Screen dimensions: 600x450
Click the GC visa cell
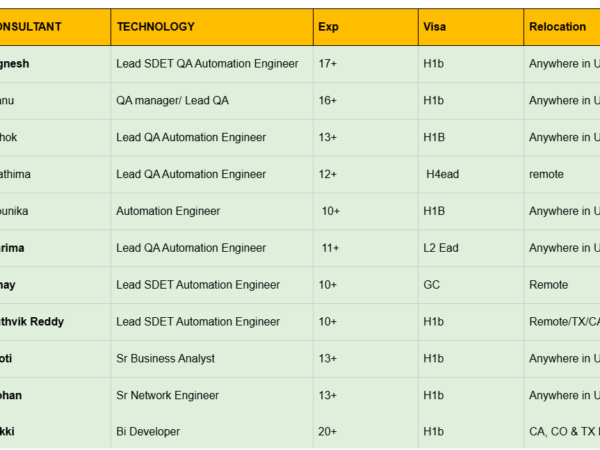[x=432, y=285]
